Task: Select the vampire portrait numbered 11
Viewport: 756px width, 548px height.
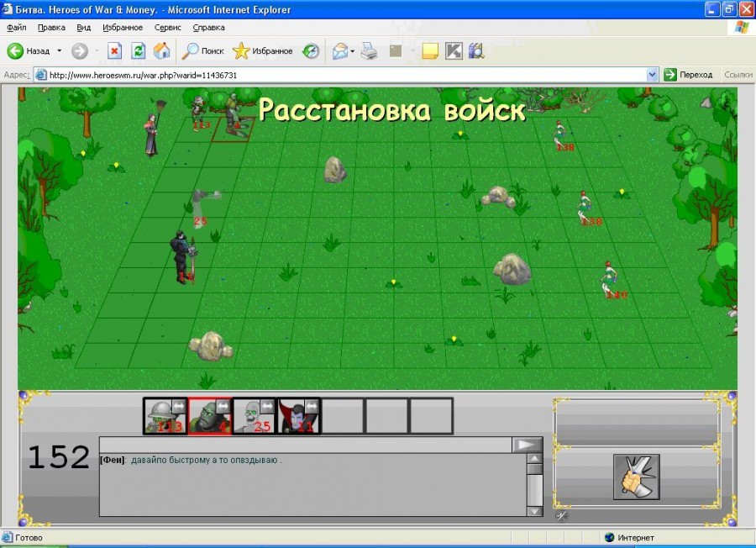Action: (x=299, y=416)
